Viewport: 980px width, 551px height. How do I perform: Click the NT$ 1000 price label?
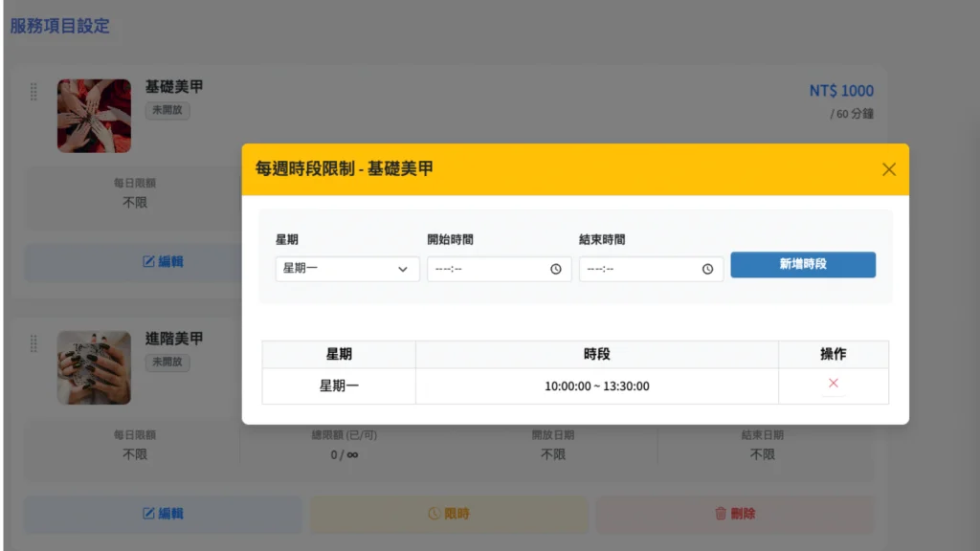tap(841, 91)
